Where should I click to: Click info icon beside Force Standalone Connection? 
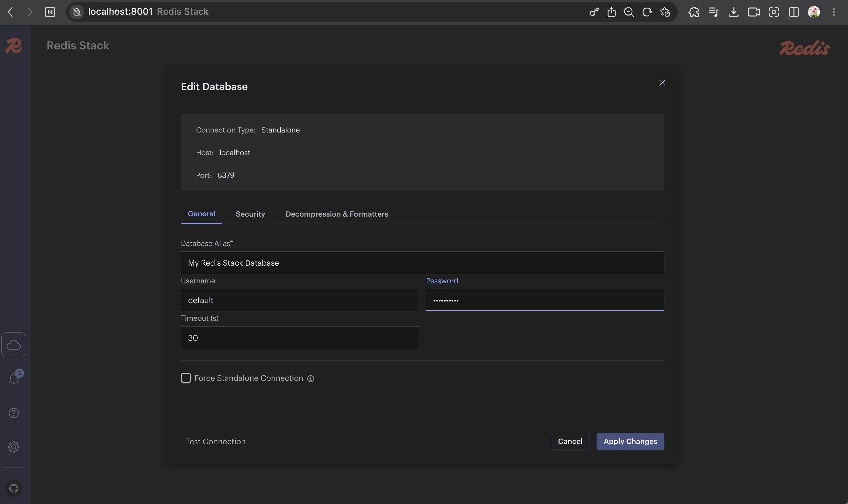pos(310,379)
